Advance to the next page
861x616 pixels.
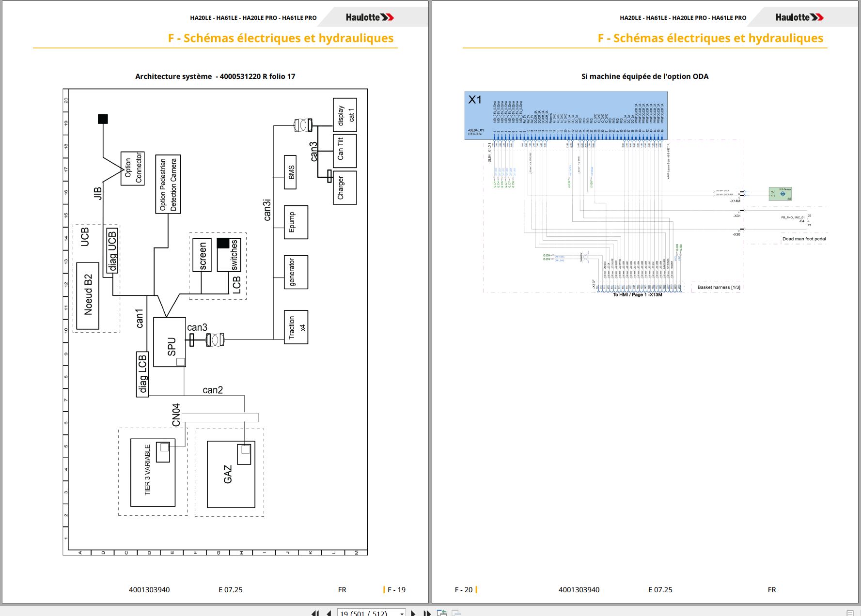tap(413, 613)
